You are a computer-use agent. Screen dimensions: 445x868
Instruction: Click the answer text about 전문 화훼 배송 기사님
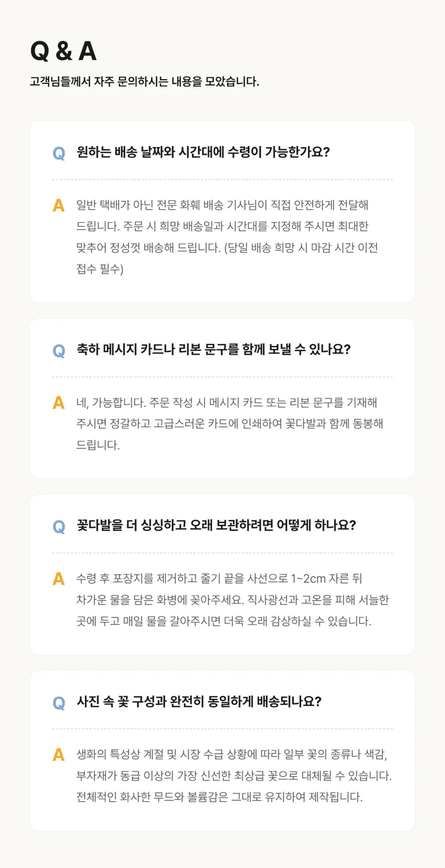click(227, 237)
